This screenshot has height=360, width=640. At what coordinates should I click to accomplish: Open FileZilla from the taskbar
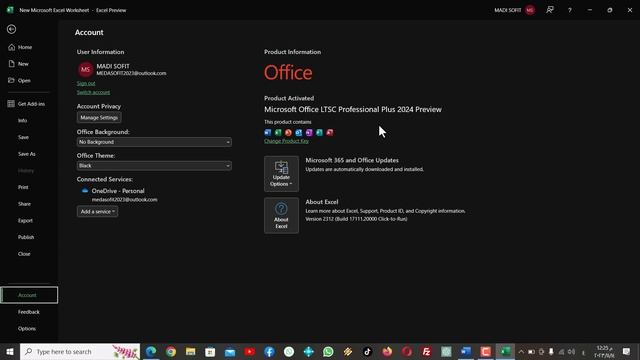point(426,351)
